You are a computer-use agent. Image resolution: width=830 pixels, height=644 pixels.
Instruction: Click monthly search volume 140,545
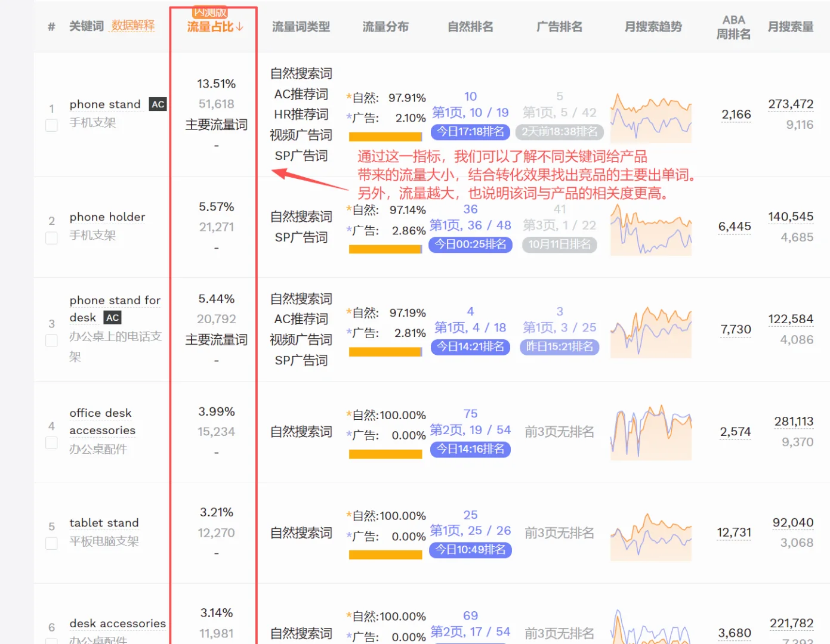coord(791,217)
